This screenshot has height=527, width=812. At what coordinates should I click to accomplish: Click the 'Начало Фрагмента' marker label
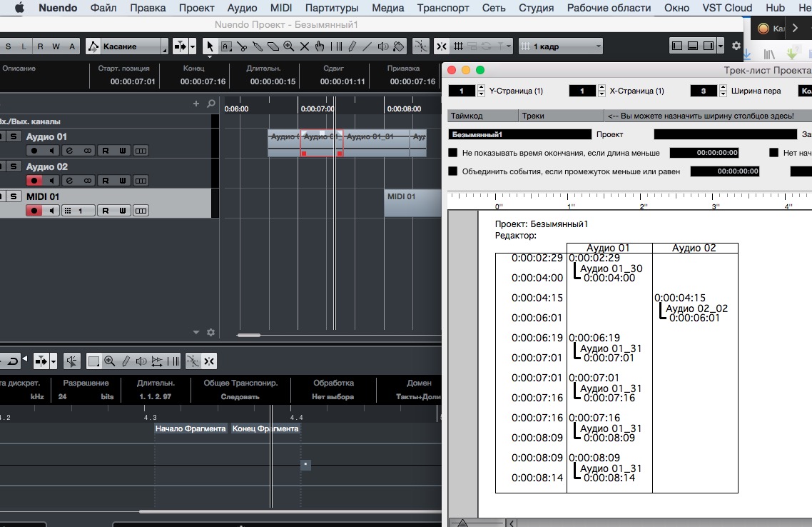[191, 428]
